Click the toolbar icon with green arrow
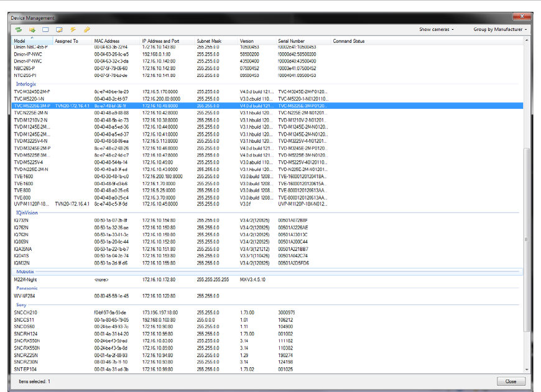Image resolution: width=541 pixels, height=392 pixels. (x=32, y=30)
